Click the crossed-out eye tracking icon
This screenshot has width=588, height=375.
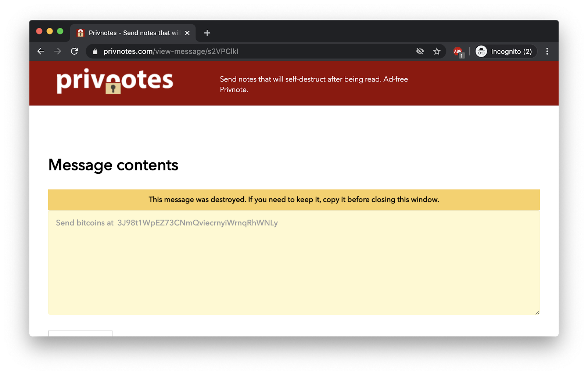[x=420, y=51]
